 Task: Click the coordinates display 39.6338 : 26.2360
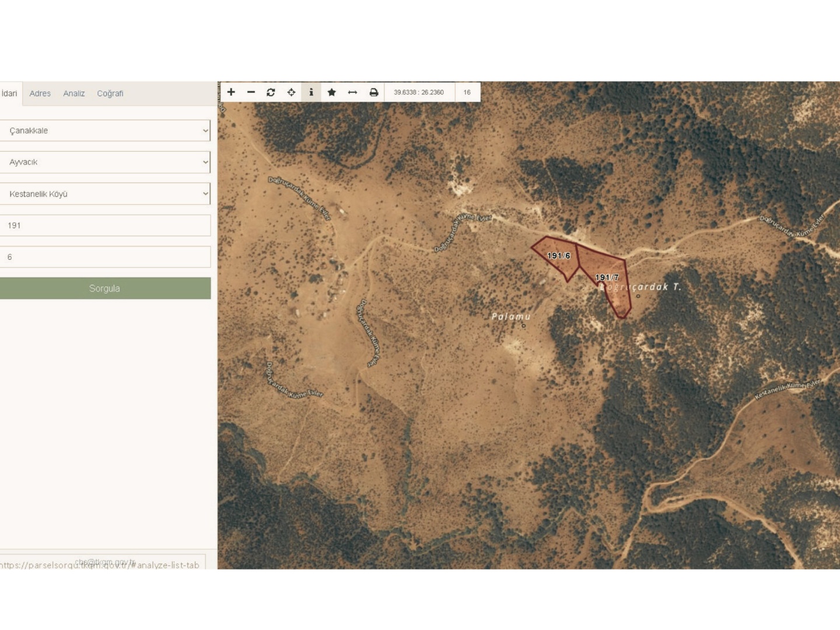click(x=419, y=92)
